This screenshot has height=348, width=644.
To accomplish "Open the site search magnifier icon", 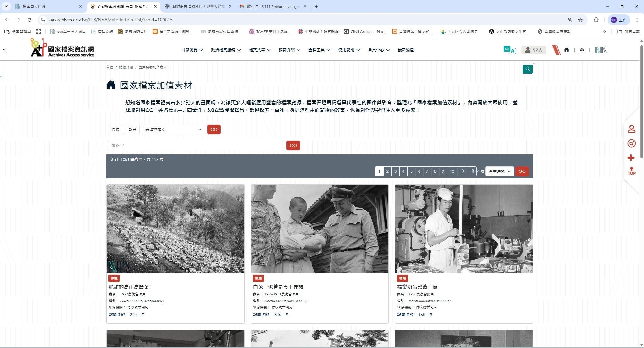I will 528,69.
